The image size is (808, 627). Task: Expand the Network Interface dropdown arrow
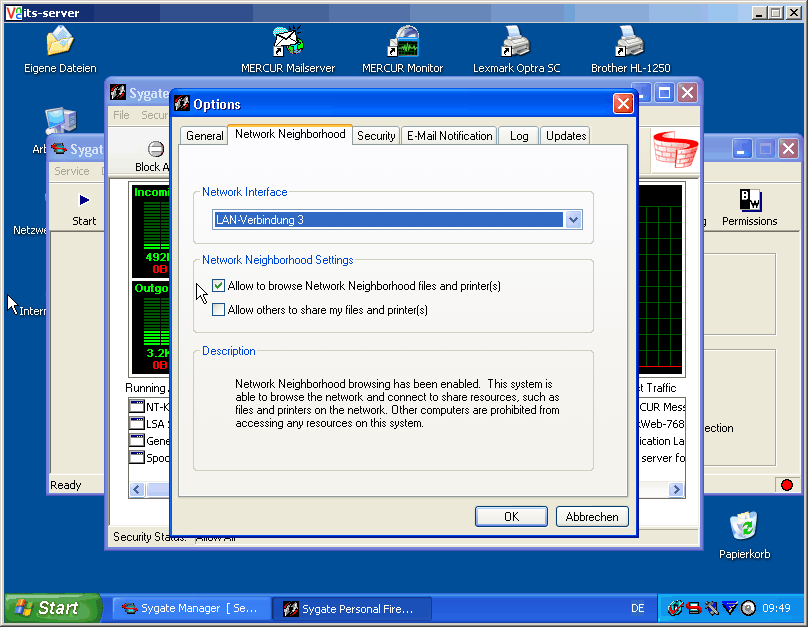point(574,219)
